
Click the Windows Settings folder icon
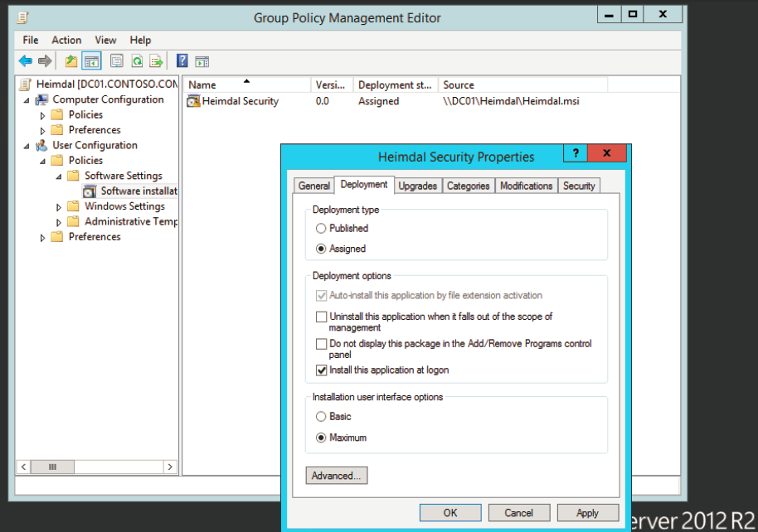[x=73, y=206]
